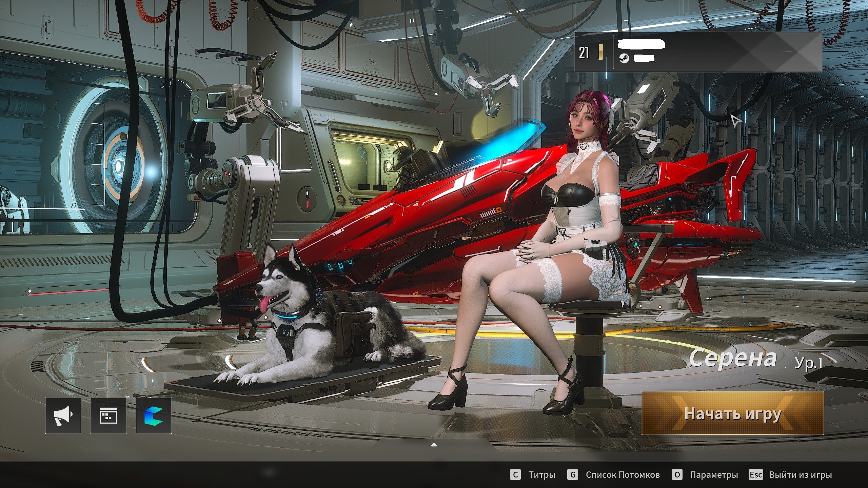
Task: Open Параметры settings label
Action: point(714,475)
